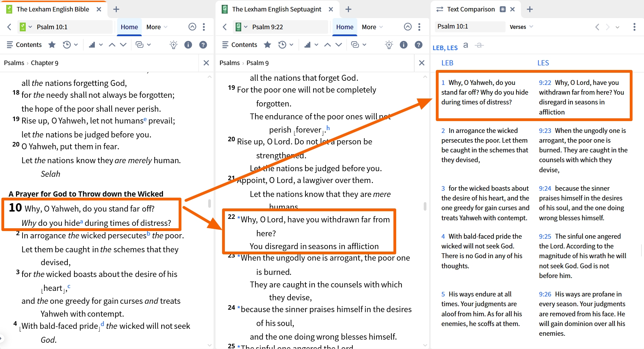The width and height of the screenshot is (644, 349).
Task: Close the LEB locator bar
Action: 206,63
